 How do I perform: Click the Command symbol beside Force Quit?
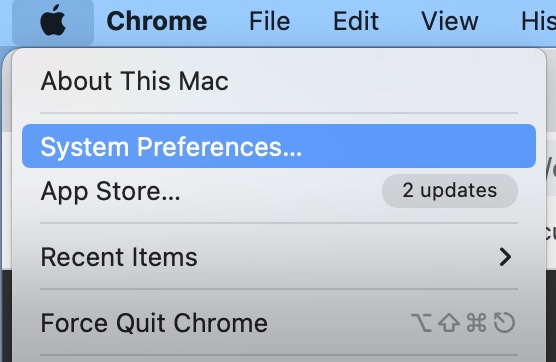476,323
